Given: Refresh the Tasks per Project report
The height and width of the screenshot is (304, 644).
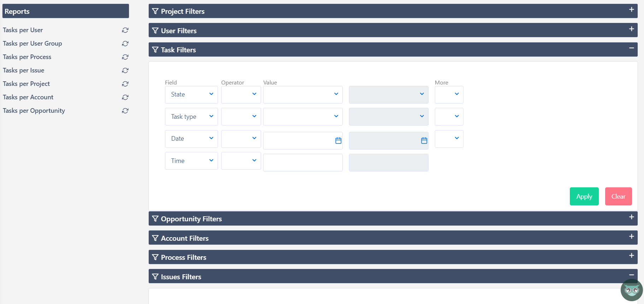Looking at the screenshot, I should coord(125,84).
